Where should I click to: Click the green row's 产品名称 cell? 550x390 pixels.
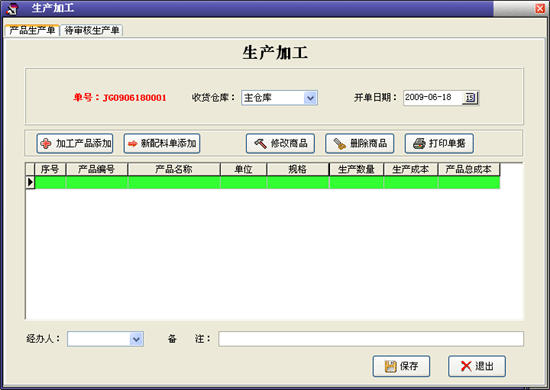click(x=174, y=182)
